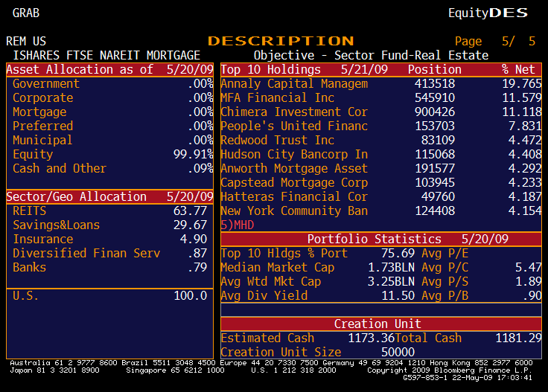
Task: Select the Mortgage allocation row
Action: [109, 112]
